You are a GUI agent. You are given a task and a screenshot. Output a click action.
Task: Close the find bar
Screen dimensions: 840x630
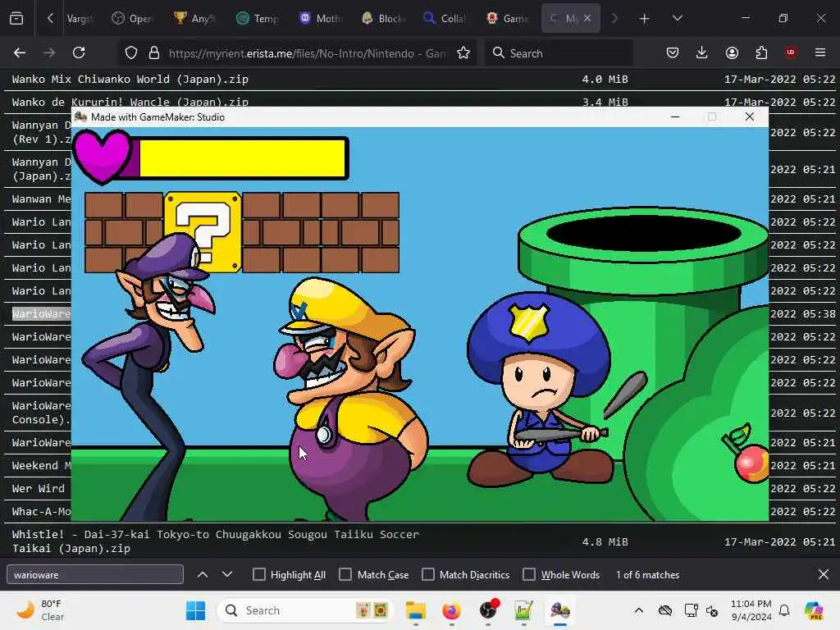click(824, 574)
